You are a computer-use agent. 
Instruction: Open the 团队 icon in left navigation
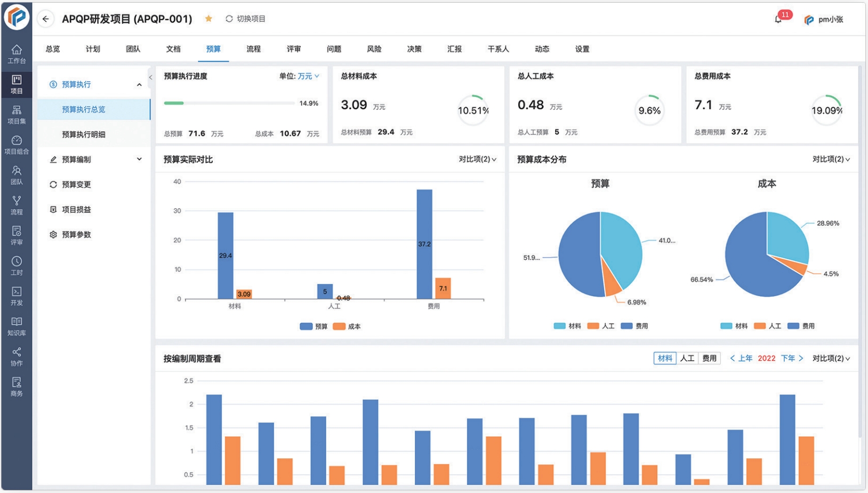(x=17, y=173)
